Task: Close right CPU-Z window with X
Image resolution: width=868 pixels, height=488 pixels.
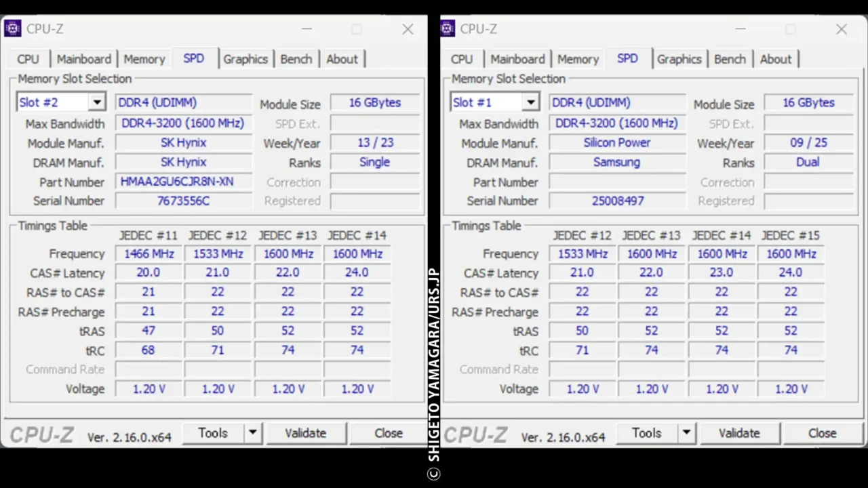Action: (842, 29)
